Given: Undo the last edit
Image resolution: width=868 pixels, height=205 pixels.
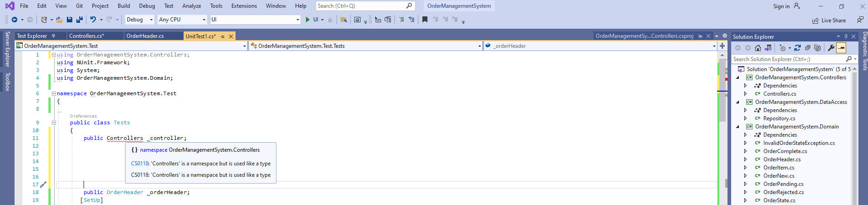Looking at the screenshot, I should (x=93, y=20).
